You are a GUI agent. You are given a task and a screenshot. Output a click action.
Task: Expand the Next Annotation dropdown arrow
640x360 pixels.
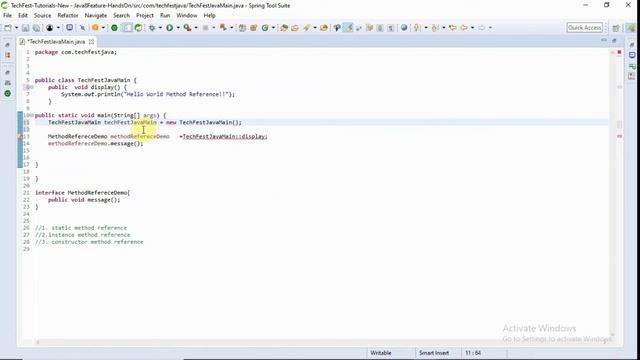[x=426, y=28]
